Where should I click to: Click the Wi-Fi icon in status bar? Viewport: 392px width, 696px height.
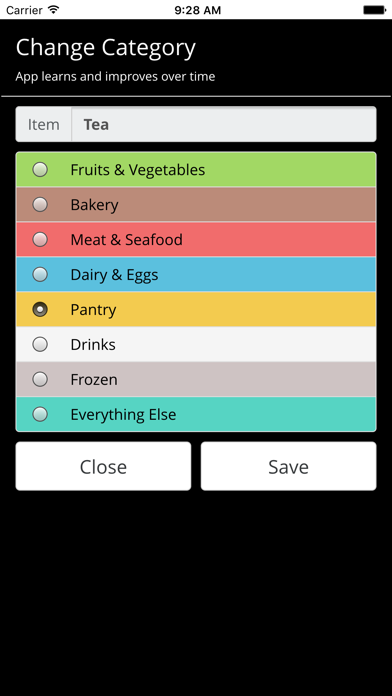pos(54,10)
